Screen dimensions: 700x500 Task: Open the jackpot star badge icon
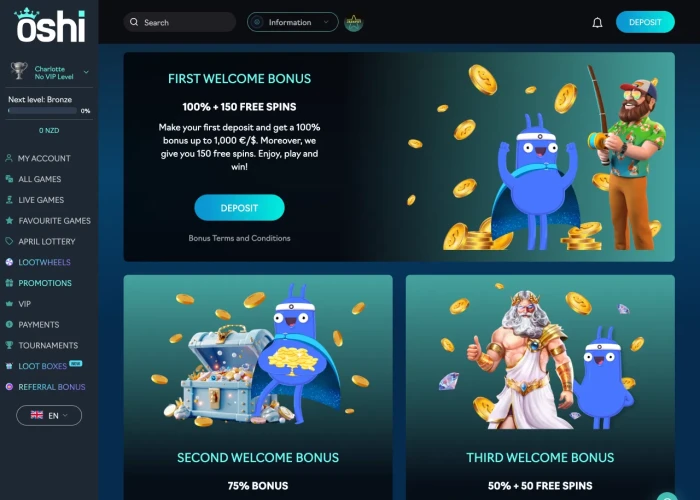(354, 22)
